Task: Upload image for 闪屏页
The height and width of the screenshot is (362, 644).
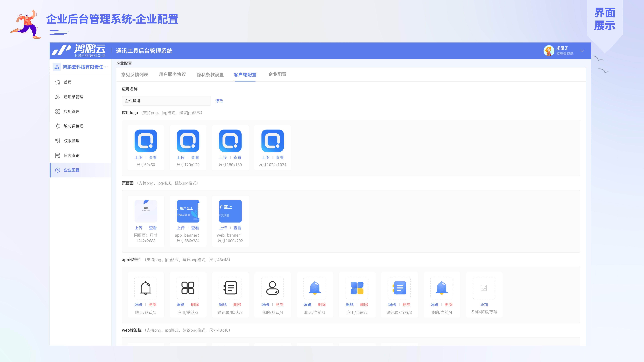Action: coord(138,228)
